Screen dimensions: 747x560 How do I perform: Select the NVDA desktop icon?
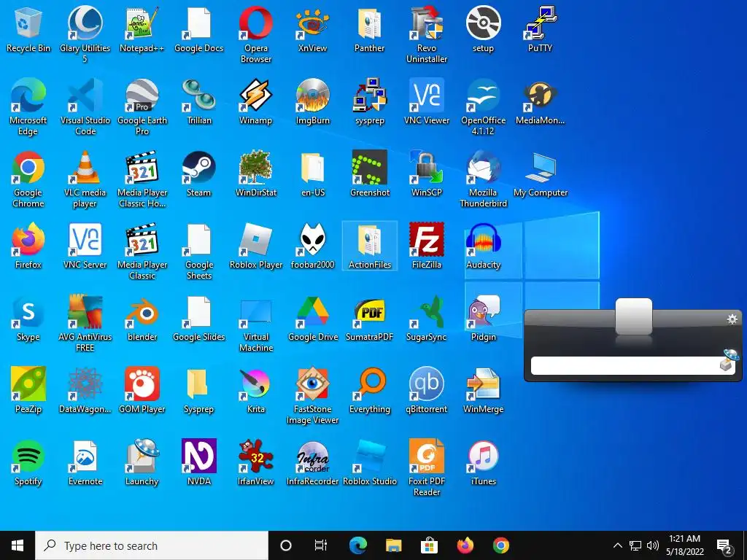tap(198, 463)
